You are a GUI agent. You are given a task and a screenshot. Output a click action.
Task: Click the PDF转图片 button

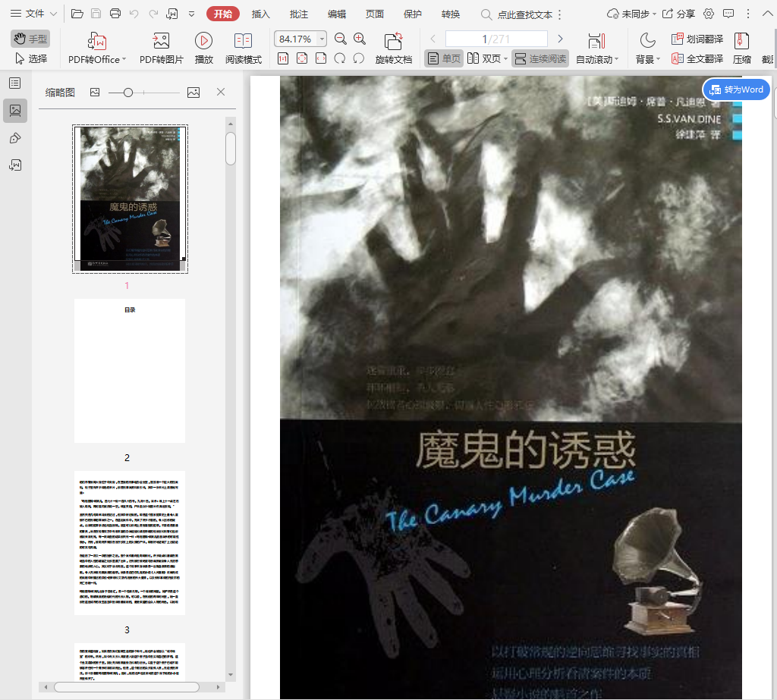click(x=161, y=48)
